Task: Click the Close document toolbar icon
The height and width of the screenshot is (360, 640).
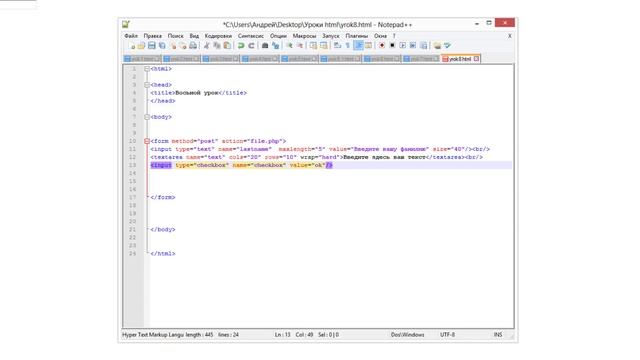Action: tap(173, 46)
